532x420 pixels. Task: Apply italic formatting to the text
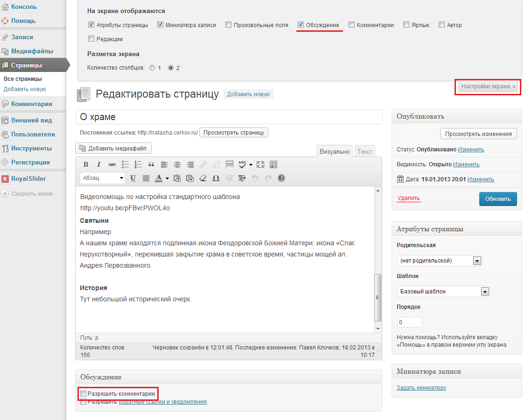click(99, 164)
